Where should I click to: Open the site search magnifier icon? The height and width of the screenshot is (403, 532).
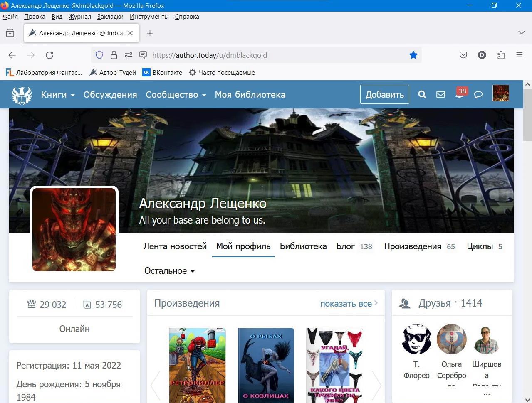[x=422, y=94]
